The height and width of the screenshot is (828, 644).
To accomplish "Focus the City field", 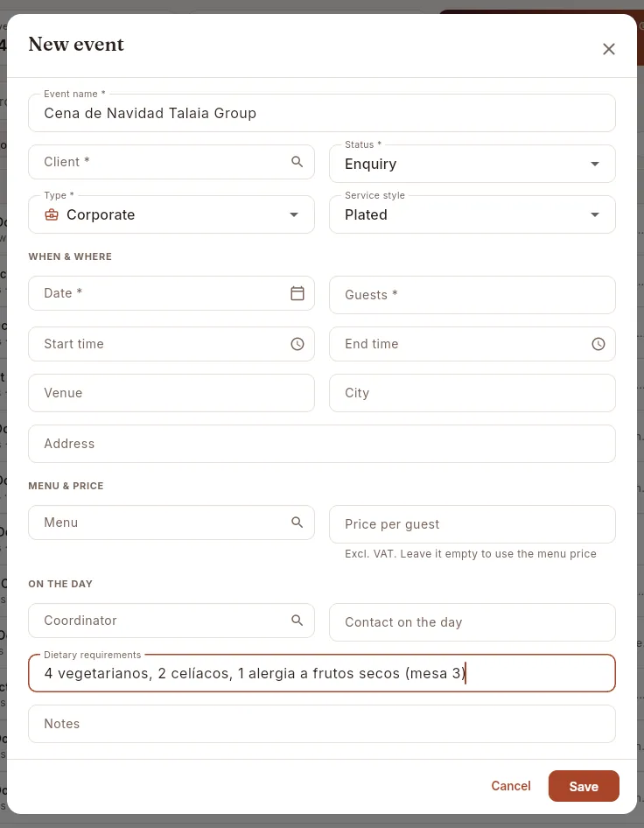I will (472, 393).
